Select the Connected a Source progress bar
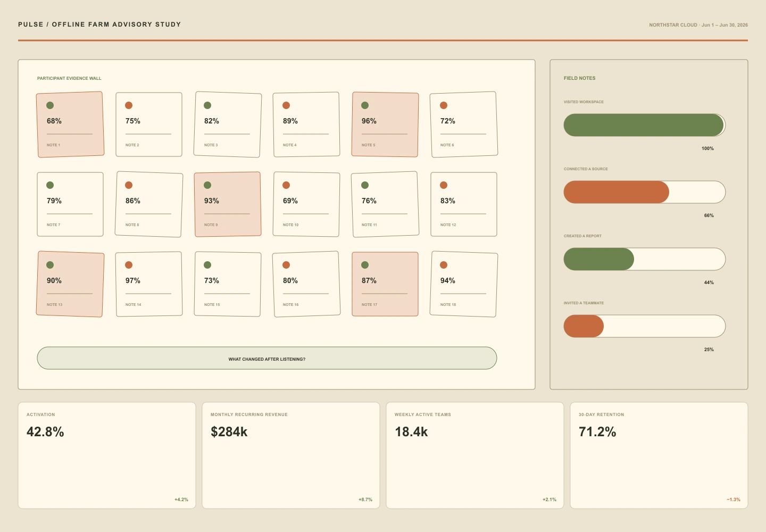 pyautogui.click(x=645, y=192)
